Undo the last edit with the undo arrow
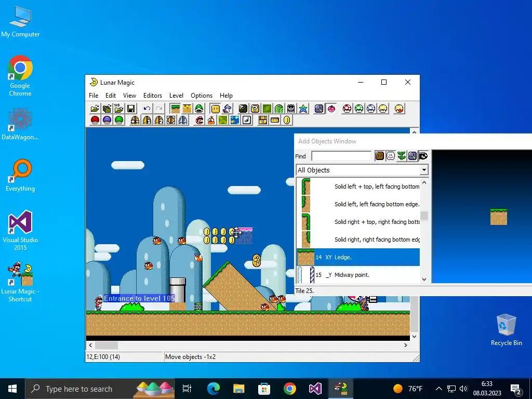The image size is (532, 399). [147, 109]
